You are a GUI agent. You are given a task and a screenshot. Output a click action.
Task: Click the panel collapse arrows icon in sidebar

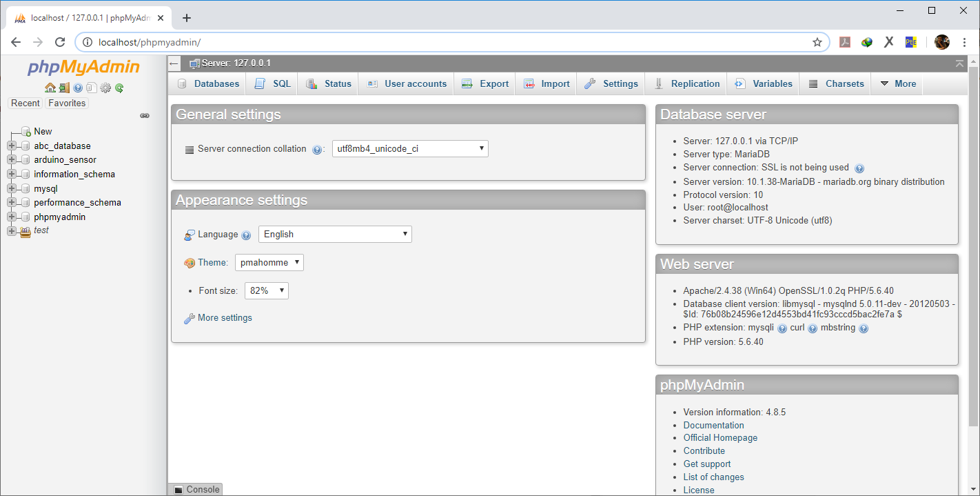pos(145,116)
